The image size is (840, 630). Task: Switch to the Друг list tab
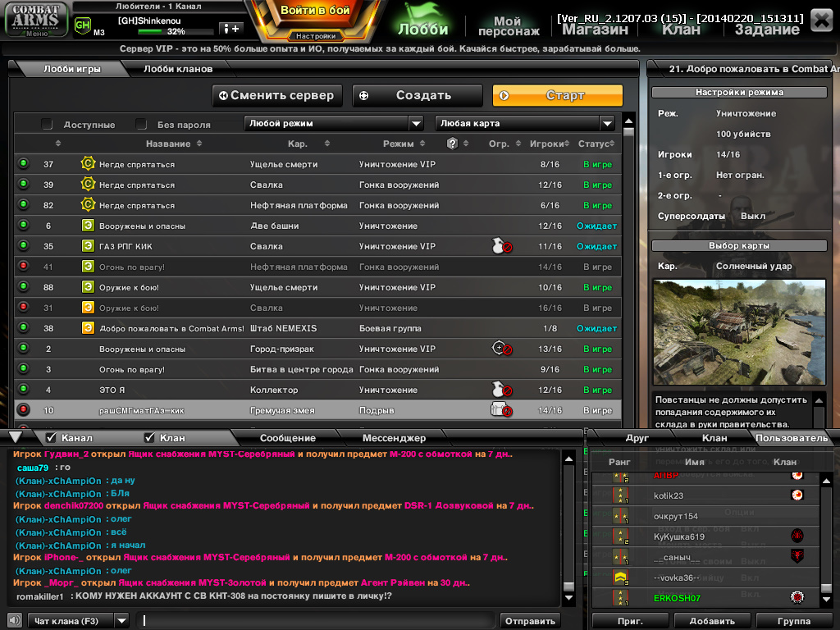[637, 438]
